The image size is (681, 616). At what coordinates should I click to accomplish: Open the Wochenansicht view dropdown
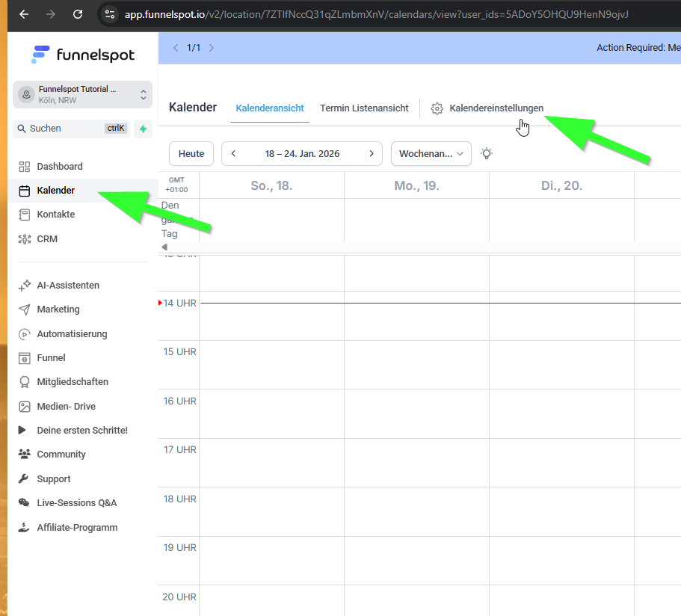click(x=431, y=154)
